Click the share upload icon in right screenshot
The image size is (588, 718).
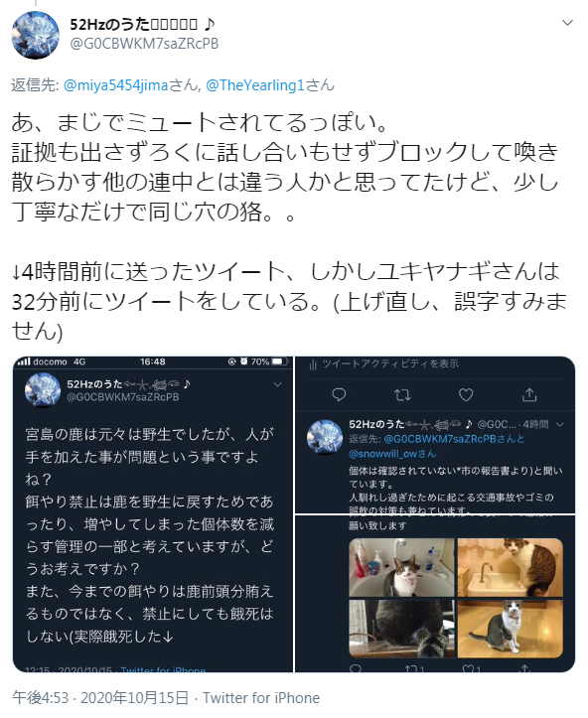(529, 394)
